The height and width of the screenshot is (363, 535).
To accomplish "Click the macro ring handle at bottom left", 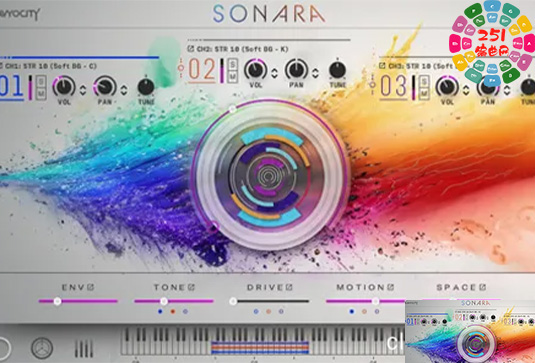I will tap(214, 226).
